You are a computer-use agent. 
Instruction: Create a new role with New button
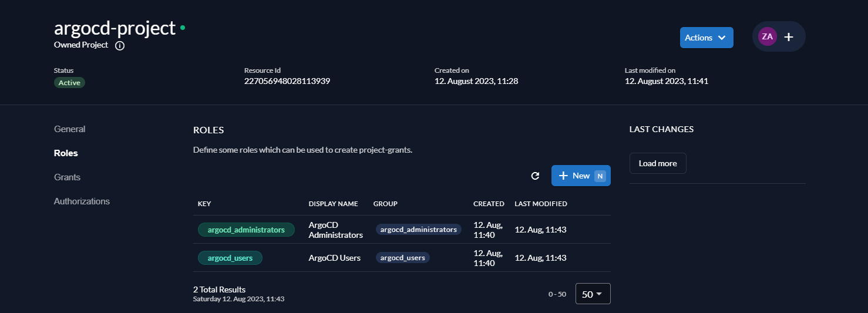coord(580,176)
